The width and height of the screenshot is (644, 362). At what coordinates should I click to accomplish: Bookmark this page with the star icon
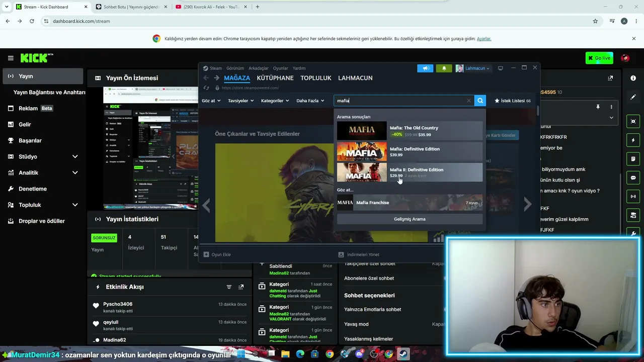coord(595,21)
